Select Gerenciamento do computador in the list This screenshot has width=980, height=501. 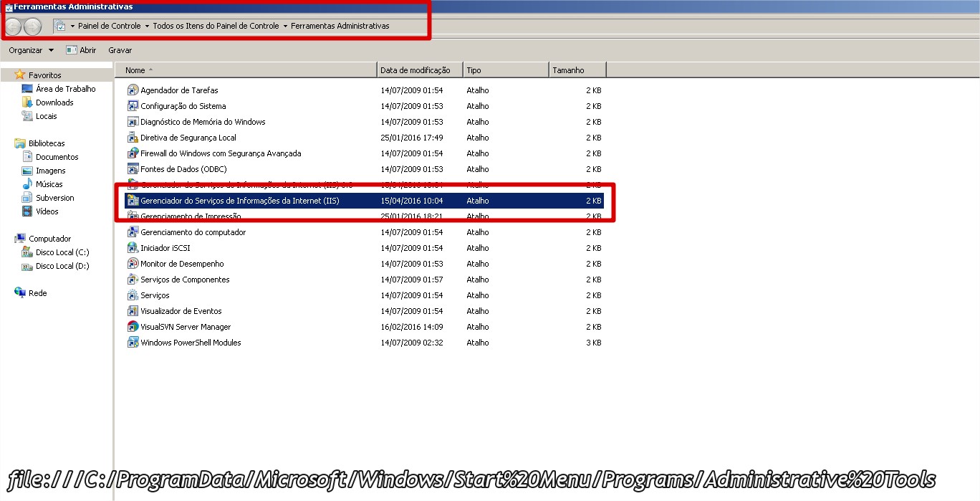193,232
